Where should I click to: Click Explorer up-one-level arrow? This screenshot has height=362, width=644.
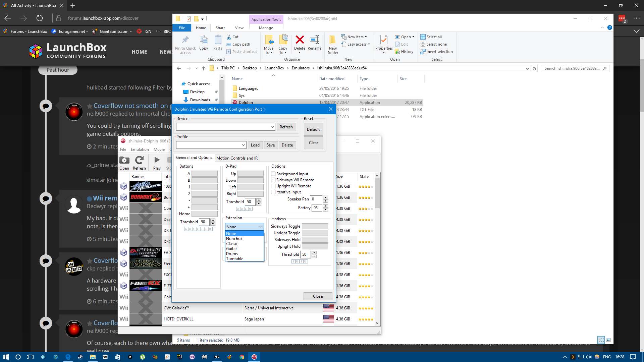tap(204, 68)
